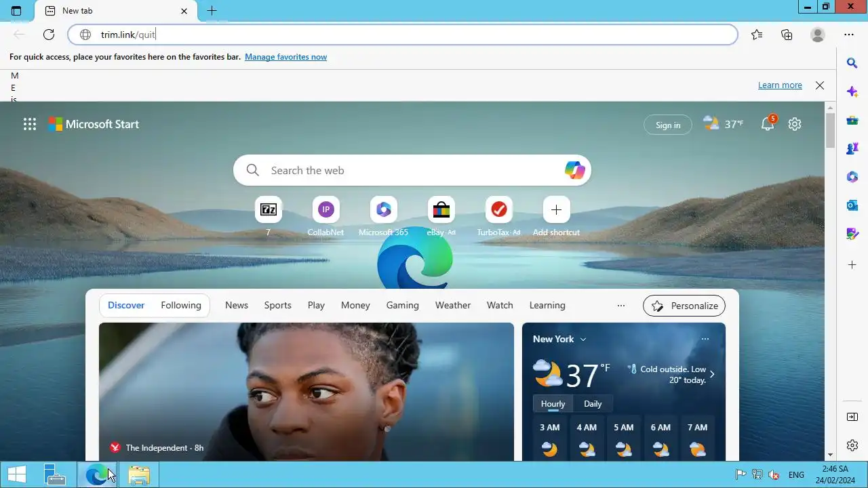Viewport: 868px width, 488px height.
Task: Open the new tab plus button
Action: (212, 11)
